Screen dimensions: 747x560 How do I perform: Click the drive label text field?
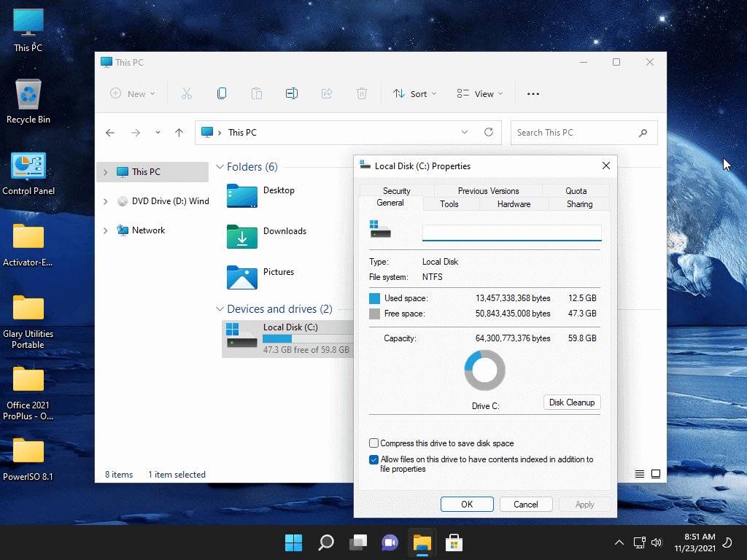tap(511, 233)
